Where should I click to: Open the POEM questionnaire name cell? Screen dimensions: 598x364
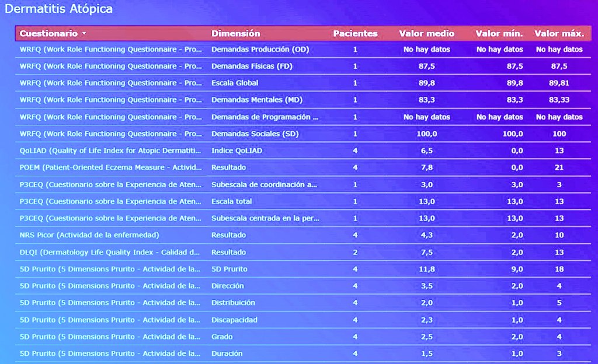(x=110, y=167)
